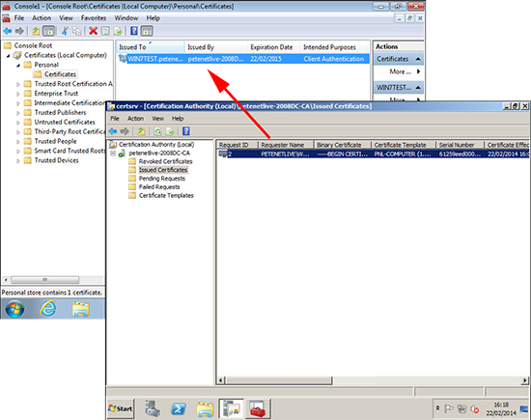The image size is (531, 420).
Task: Click Console1 tree horizontal scrollbar thumb
Action: pos(44,280)
